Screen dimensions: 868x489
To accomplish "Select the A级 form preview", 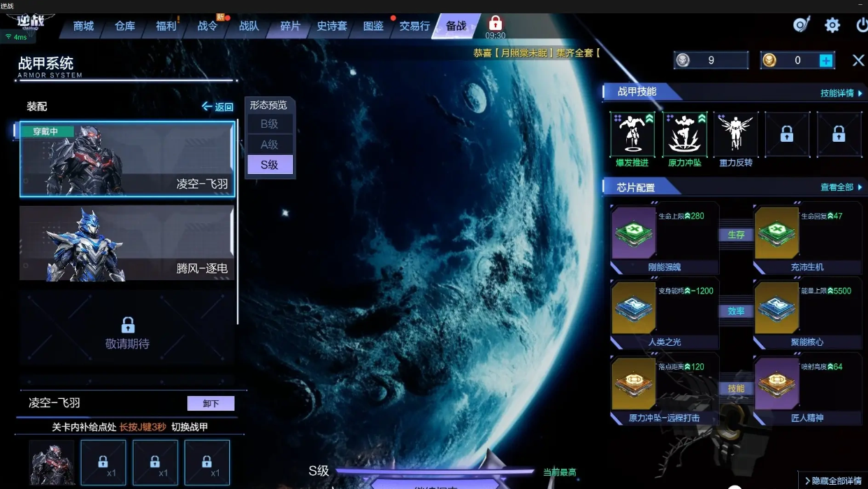I will tap(270, 145).
